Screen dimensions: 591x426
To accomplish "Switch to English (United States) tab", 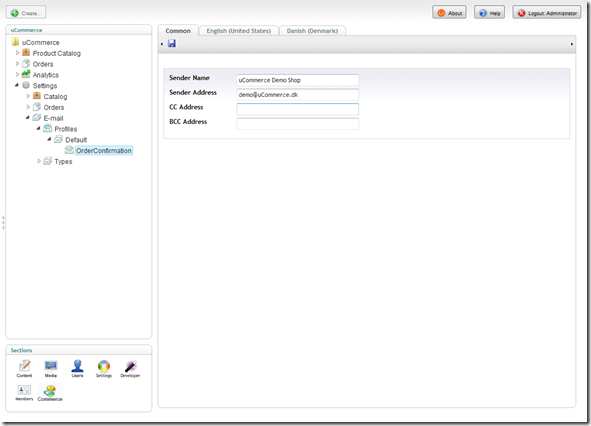I will click(239, 31).
